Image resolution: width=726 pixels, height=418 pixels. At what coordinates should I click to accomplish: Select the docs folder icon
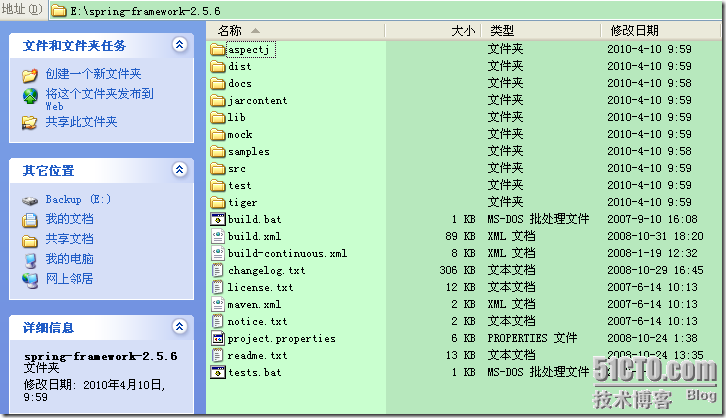[x=218, y=83]
